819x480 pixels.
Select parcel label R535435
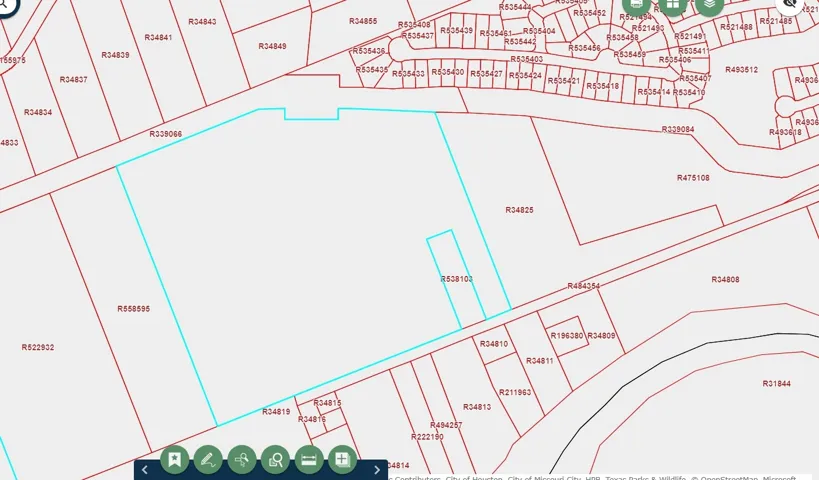click(372, 69)
